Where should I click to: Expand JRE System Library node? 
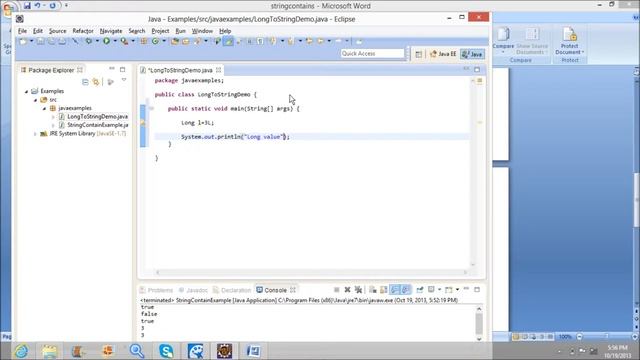[36, 134]
